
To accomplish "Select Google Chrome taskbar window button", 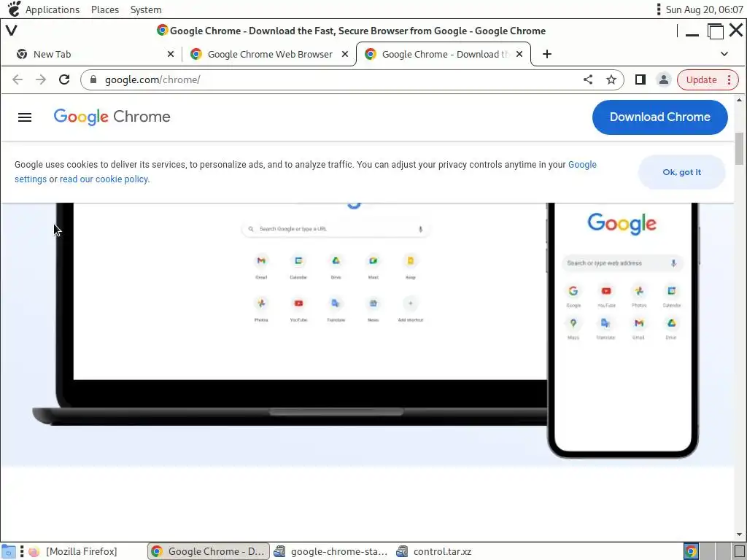I will [209, 551].
